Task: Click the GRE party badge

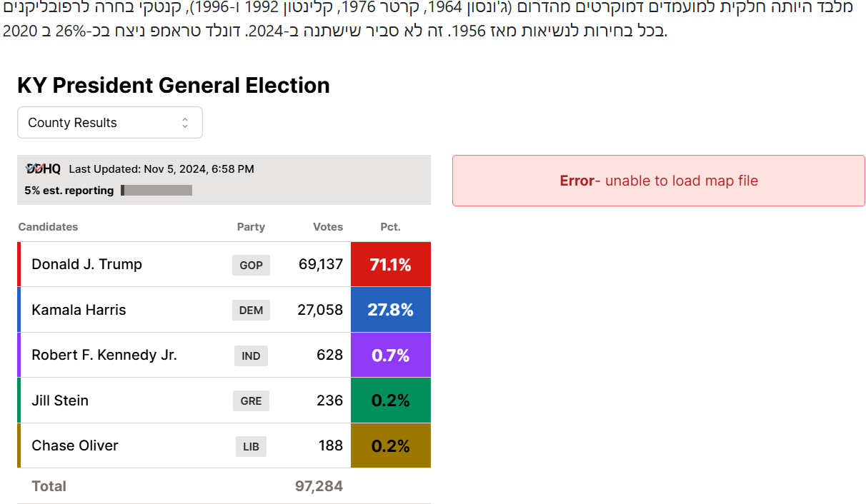Action: [251, 401]
